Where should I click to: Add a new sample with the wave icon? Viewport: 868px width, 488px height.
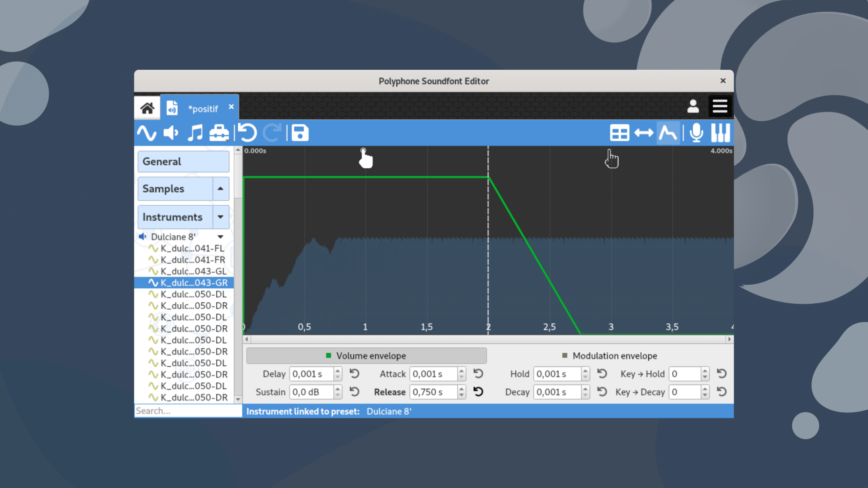147,133
